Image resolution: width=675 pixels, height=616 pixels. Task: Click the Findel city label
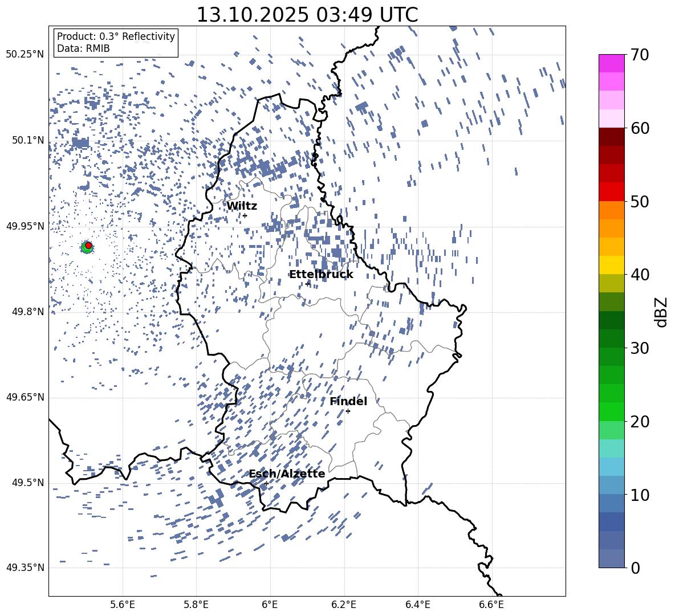pyautogui.click(x=348, y=401)
